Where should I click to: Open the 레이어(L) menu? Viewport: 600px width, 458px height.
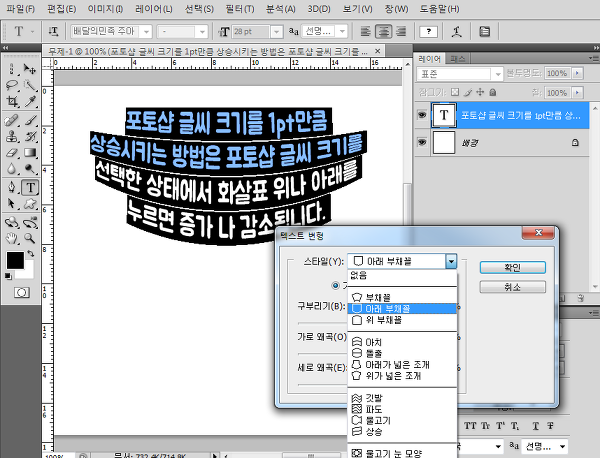(154, 9)
